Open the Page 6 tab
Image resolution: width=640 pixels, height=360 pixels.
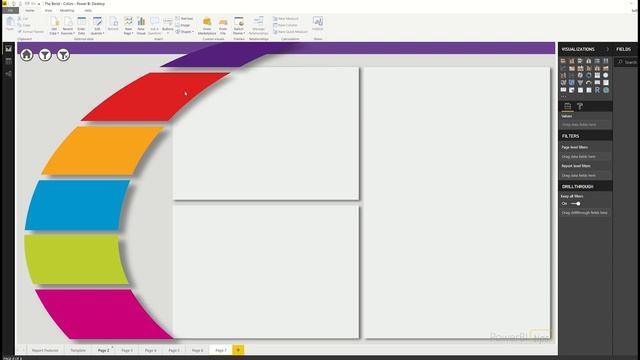197,350
